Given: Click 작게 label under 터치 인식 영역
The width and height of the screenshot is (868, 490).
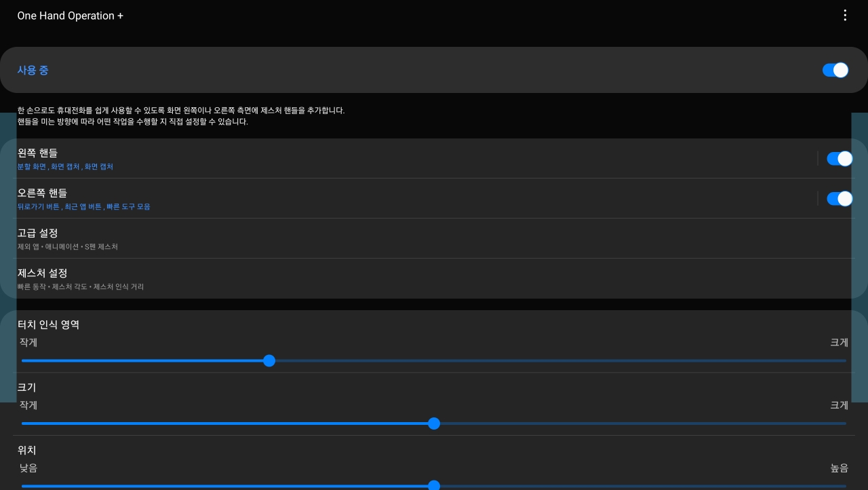Looking at the screenshot, I should pos(28,343).
